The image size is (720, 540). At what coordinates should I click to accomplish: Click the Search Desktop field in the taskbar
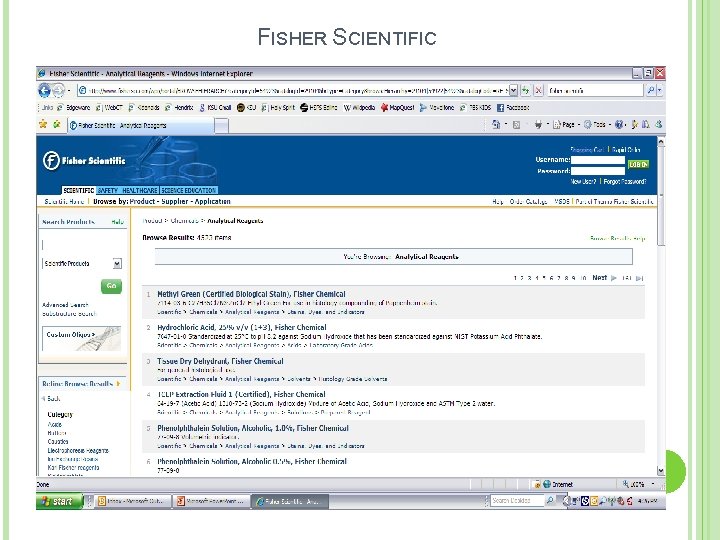pyautogui.click(x=517, y=501)
